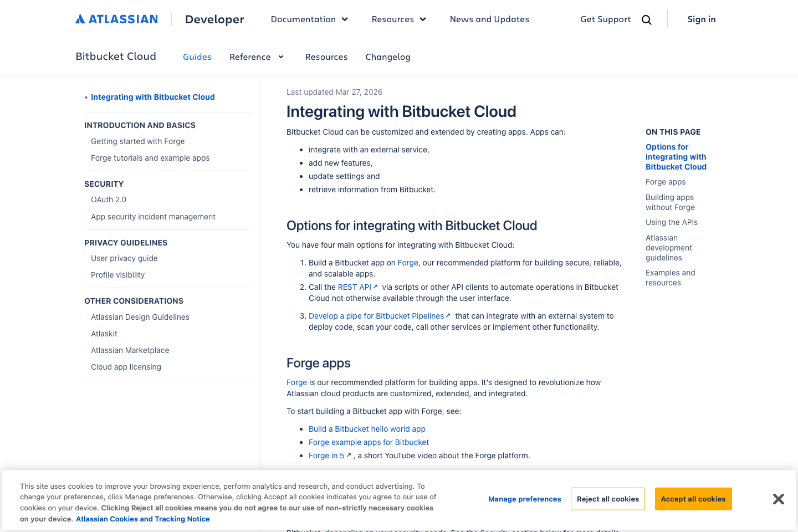
Task: Open Build a Bitbucket hello world app
Action: pyautogui.click(x=367, y=428)
